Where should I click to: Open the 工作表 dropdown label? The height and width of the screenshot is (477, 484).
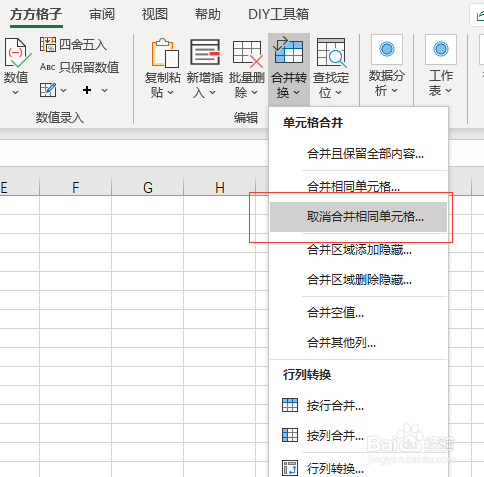coord(441,83)
